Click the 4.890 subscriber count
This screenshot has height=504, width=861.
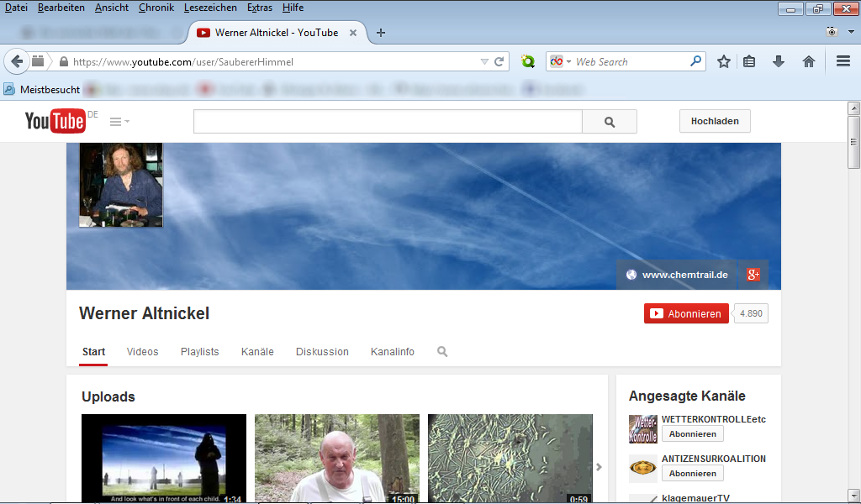751,313
